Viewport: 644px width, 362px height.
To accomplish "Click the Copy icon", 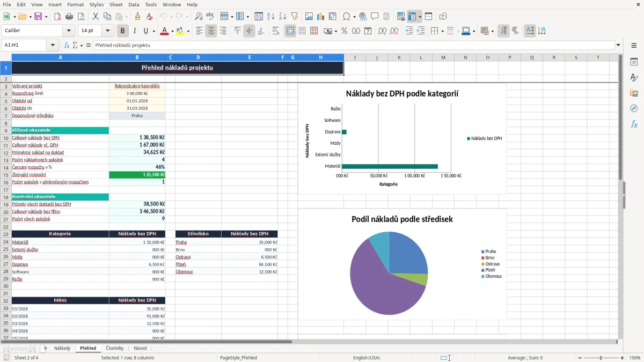I will [x=107, y=17].
